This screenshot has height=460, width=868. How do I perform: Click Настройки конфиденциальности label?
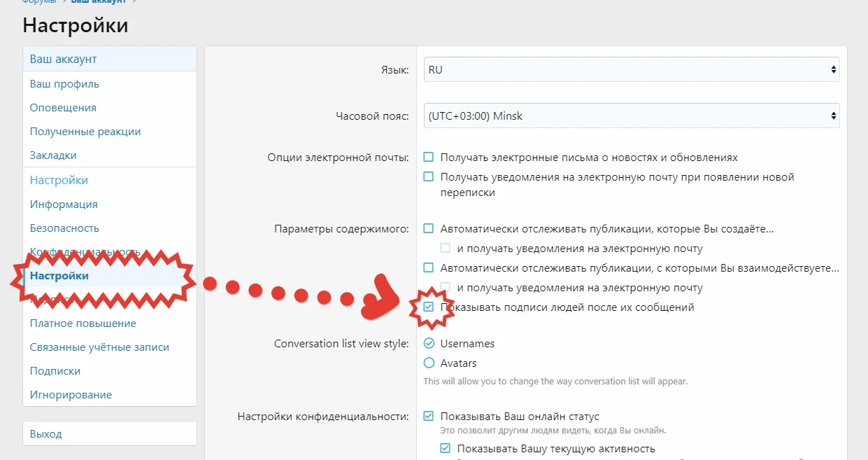[x=323, y=417]
